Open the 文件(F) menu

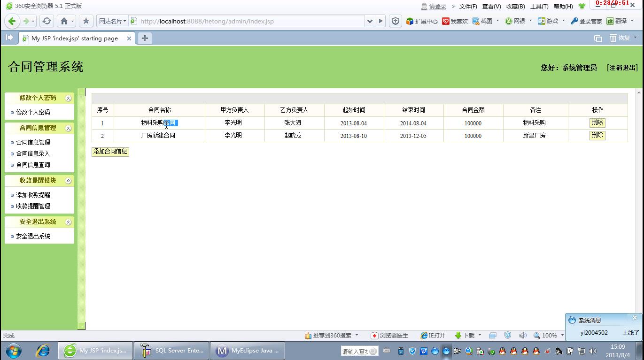468,6
